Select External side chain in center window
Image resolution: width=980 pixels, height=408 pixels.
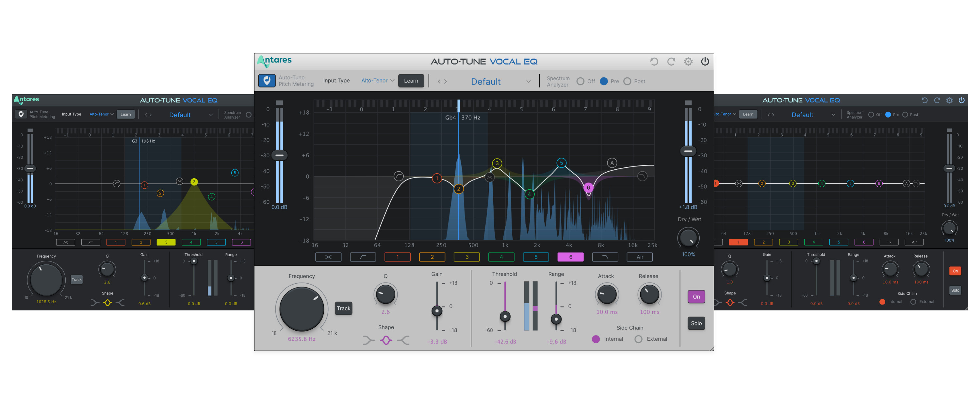click(638, 339)
